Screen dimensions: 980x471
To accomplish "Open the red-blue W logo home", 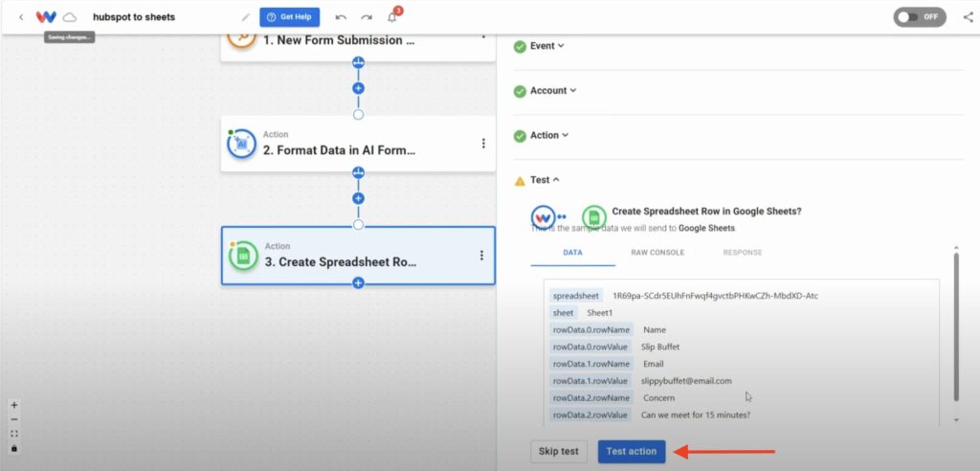I will [46, 17].
